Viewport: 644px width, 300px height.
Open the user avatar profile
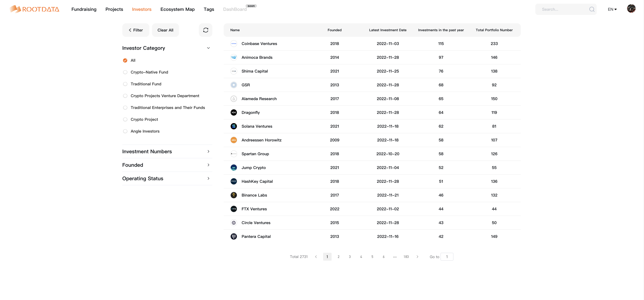point(631,8)
